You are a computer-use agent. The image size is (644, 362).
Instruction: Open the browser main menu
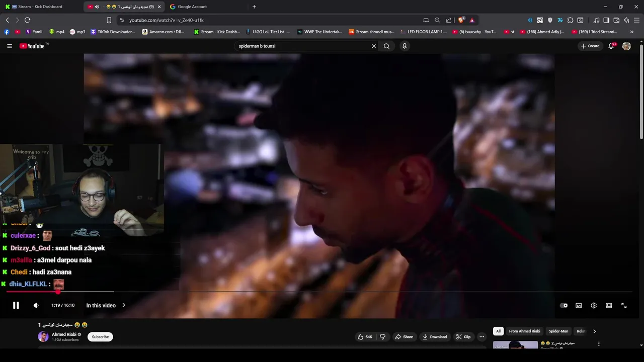click(x=636, y=20)
